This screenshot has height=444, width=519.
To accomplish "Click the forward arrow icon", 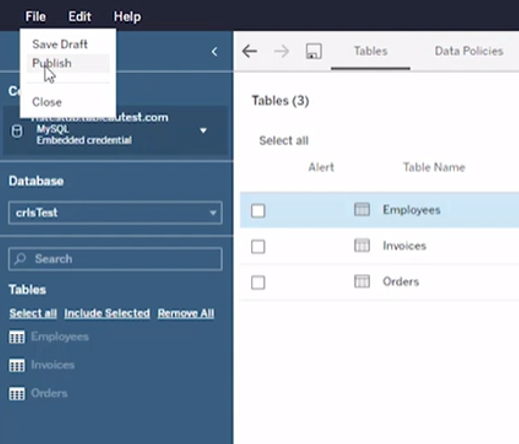I will tap(281, 51).
